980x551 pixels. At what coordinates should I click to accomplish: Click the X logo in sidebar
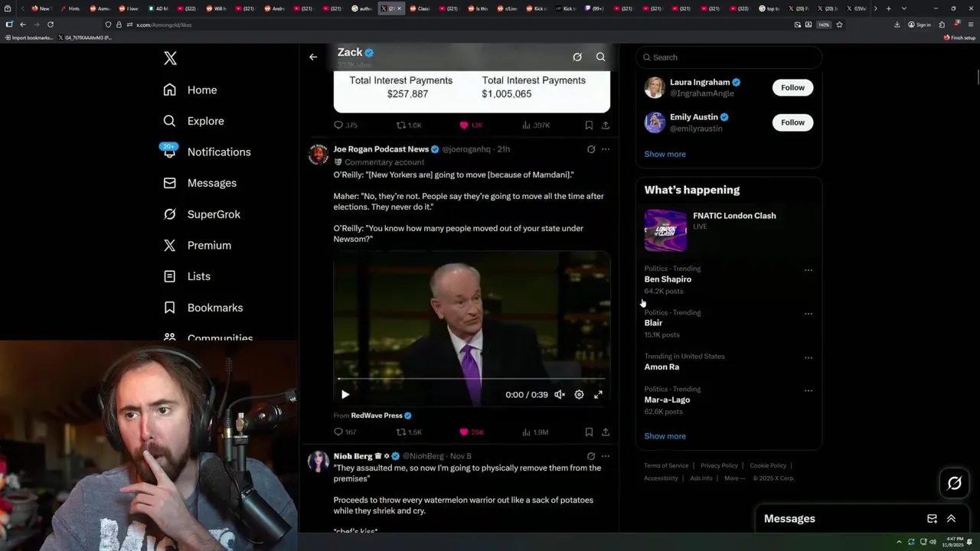tap(170, 58)
